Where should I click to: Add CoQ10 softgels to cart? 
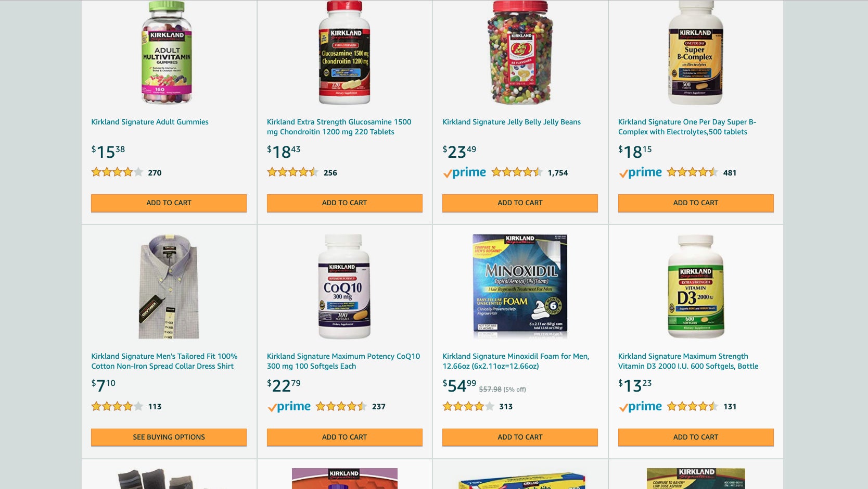click(344, 437)
